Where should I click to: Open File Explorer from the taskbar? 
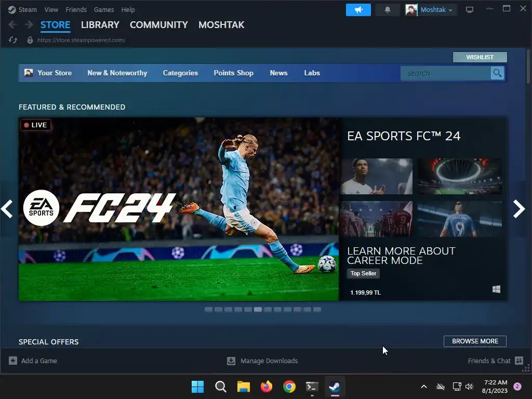click(243, 387)
